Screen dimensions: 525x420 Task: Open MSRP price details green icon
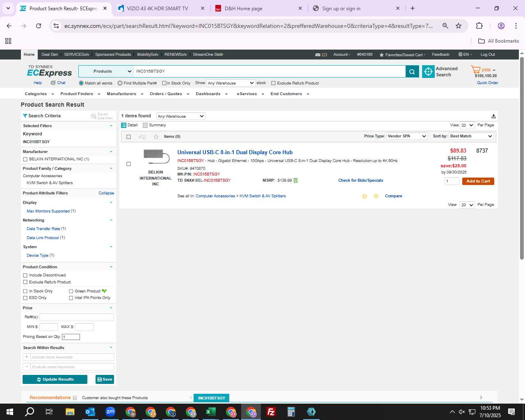pos(296,180)
